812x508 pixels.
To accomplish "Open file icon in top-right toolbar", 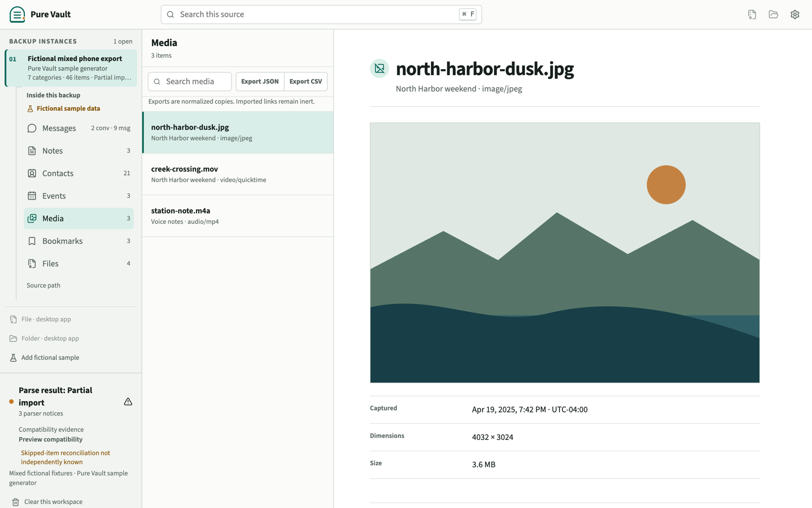I will 752,15.
